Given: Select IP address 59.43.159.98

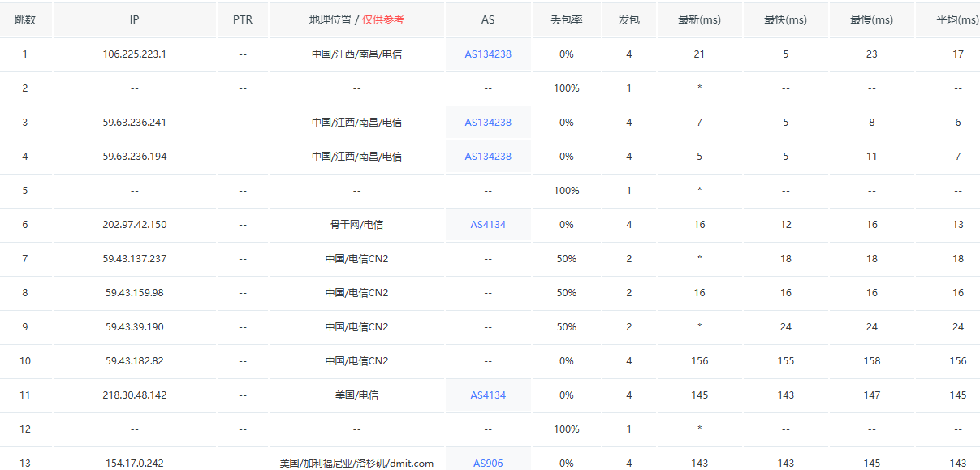Looking at the screenshot, I should (135, 293).
